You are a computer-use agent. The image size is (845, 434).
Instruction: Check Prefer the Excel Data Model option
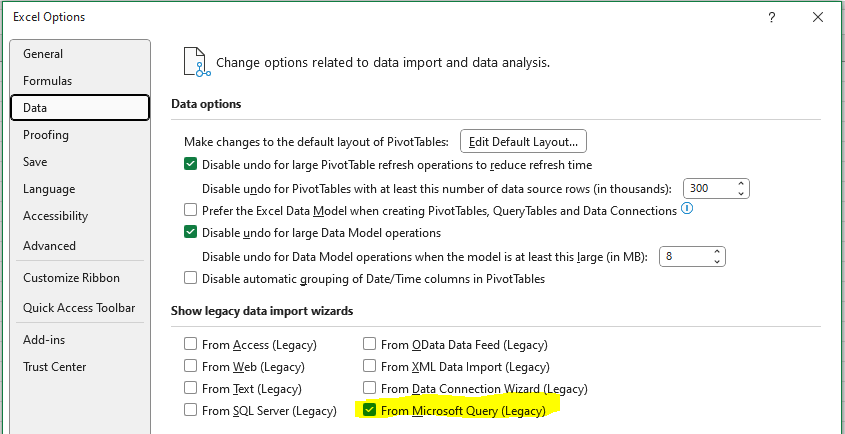pos(190,210)
